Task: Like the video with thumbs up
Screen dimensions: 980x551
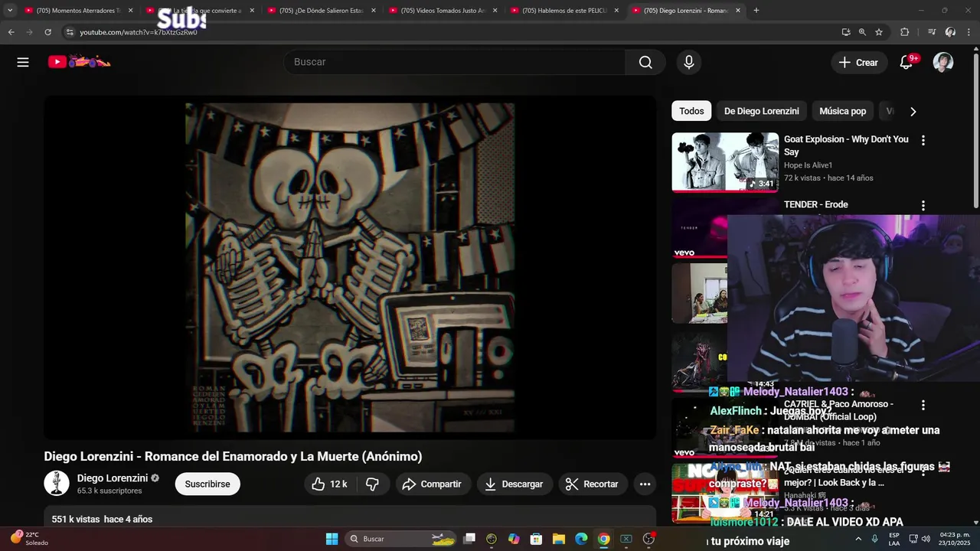Action: click(329, 484)
